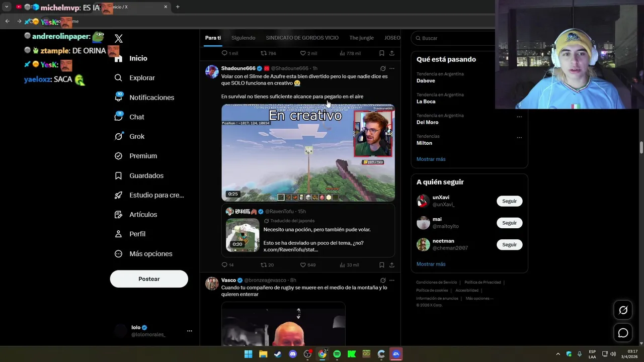Open Artículos icon
The width and height of the screenshot is (644, 362).
pyautogui.click(x=119, y=215)
